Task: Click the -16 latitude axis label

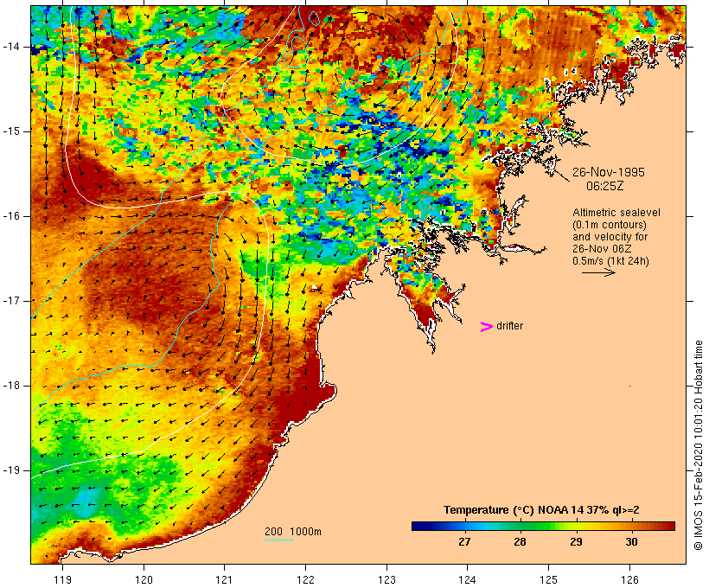Action: click(10, 216)
